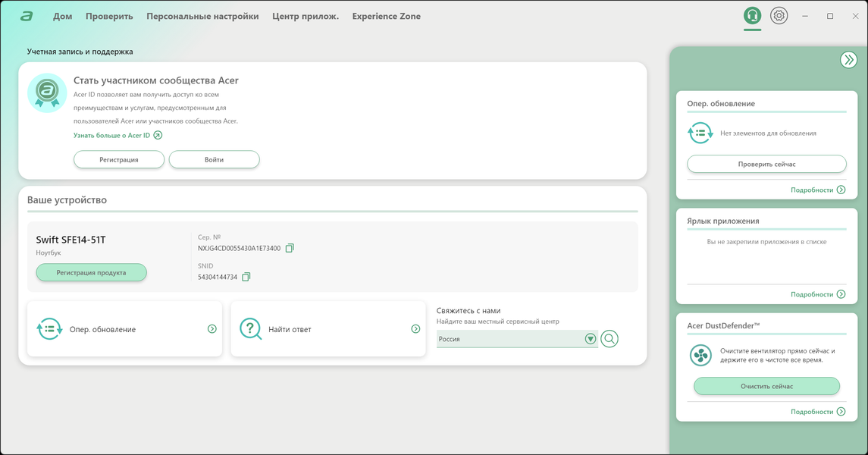Click question-mark magnifier icon of Найти ответ
This screenshot has width=868, height=455.
coord(250,329)
